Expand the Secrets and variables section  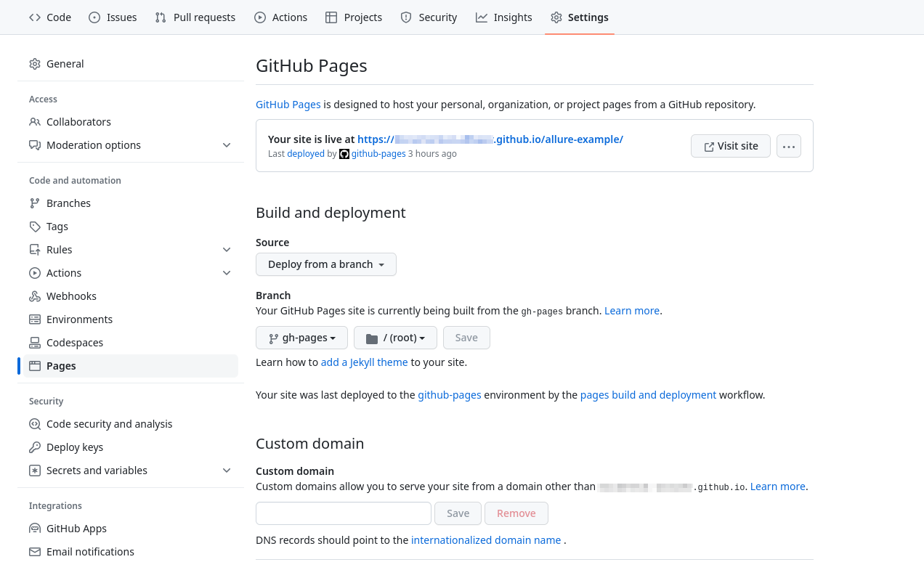coord(226,470)
